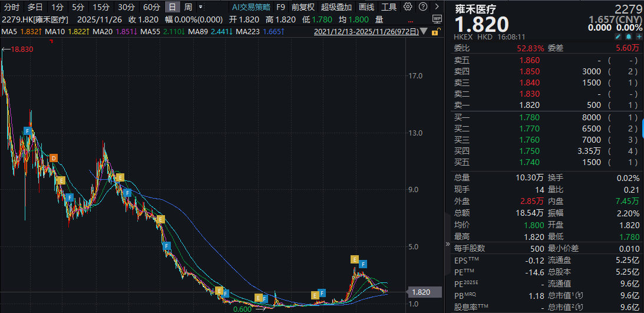Open the period dropdown arrow after 周
The height and width of the screenshot is (313, 644).
(201, 7)
